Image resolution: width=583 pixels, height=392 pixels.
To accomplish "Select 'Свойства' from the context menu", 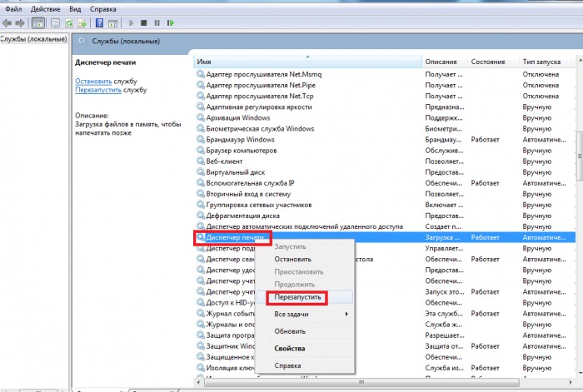I will (289, 348).
